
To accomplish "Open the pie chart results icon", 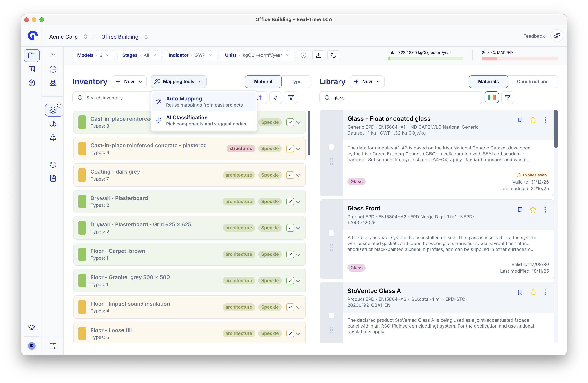I will click(x=53, y=69).
